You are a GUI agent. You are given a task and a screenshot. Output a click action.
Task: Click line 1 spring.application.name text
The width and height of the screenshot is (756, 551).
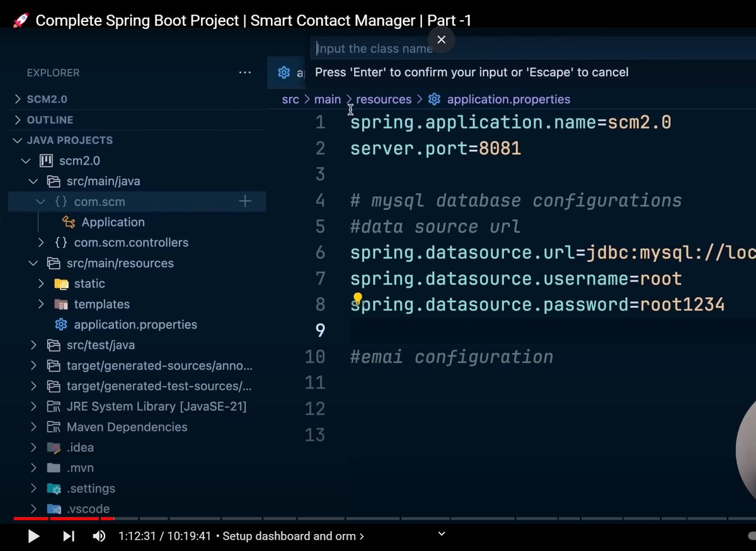(x=510, y=122)
